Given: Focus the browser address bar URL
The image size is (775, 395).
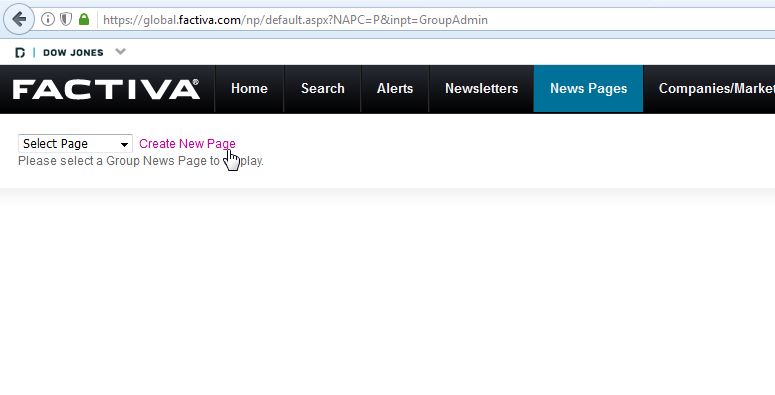Looking at the screenshot, I should tap(296, 20).
